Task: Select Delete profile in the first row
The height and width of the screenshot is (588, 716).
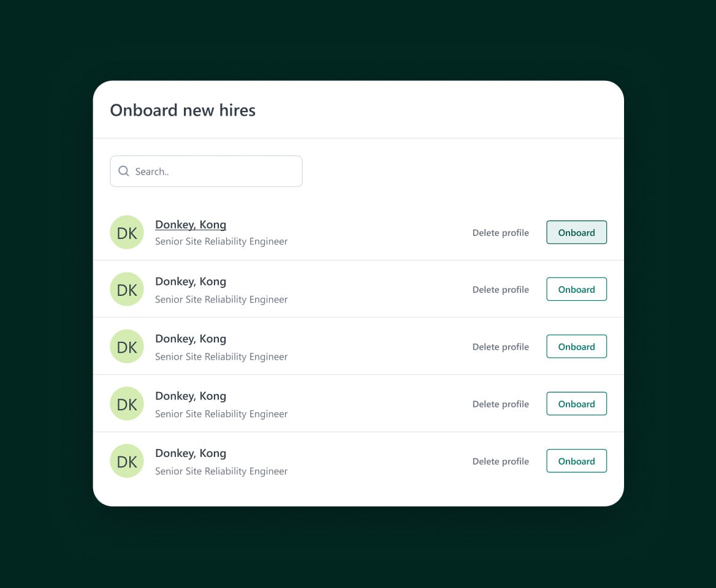Action: (x=500, y=233)
